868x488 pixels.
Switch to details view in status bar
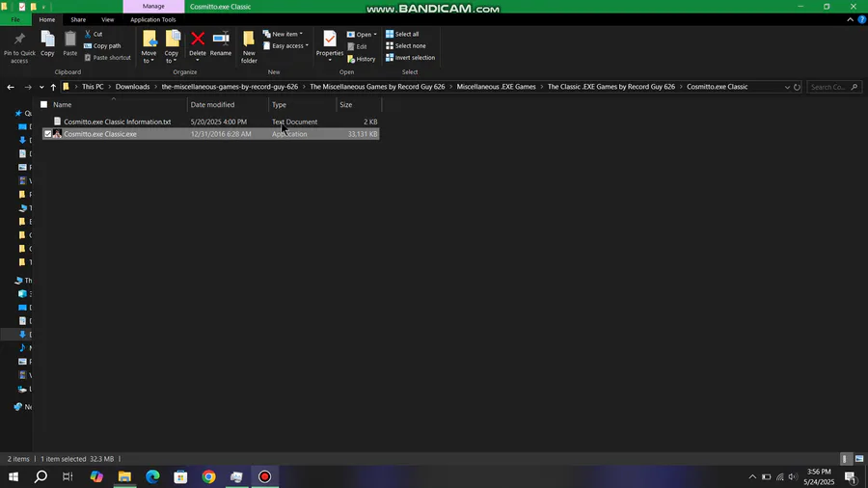pyautogui.click(x=845, y=459)
